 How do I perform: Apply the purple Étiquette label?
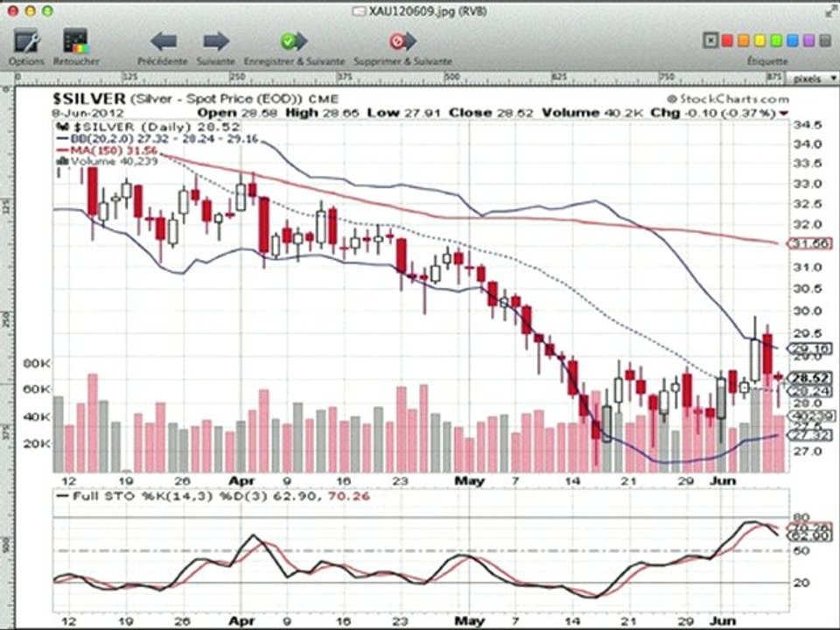(808, 40)
